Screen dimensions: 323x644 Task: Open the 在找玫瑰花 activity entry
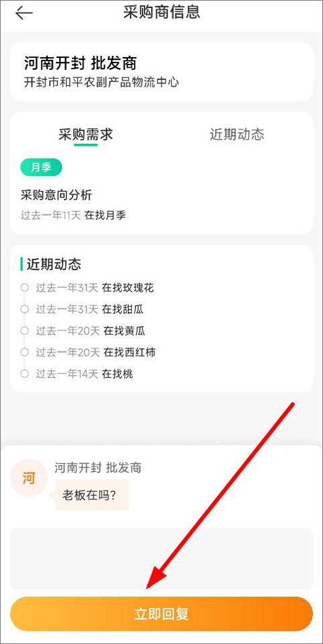[94, 288]
